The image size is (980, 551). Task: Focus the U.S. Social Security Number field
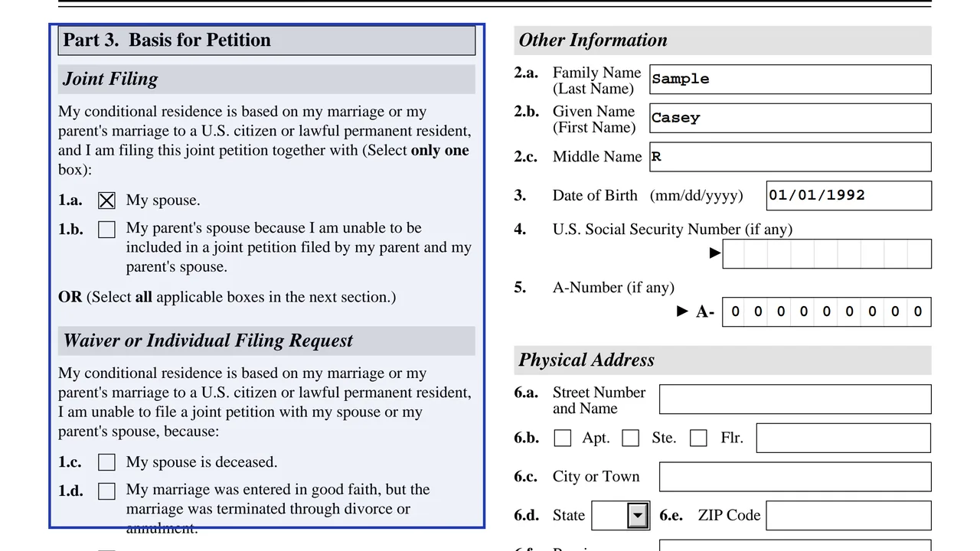coord(827,254)
